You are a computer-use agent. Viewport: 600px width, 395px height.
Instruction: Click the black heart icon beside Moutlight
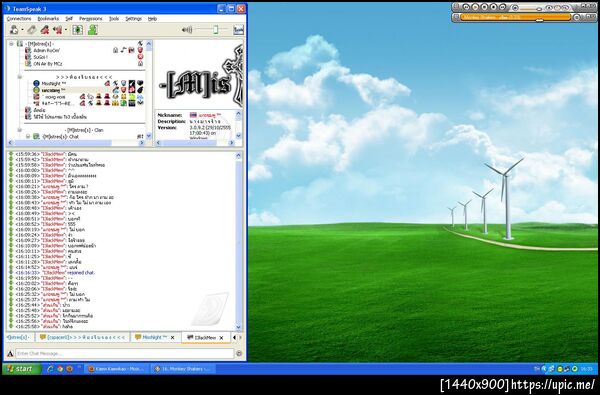[140, 83]
